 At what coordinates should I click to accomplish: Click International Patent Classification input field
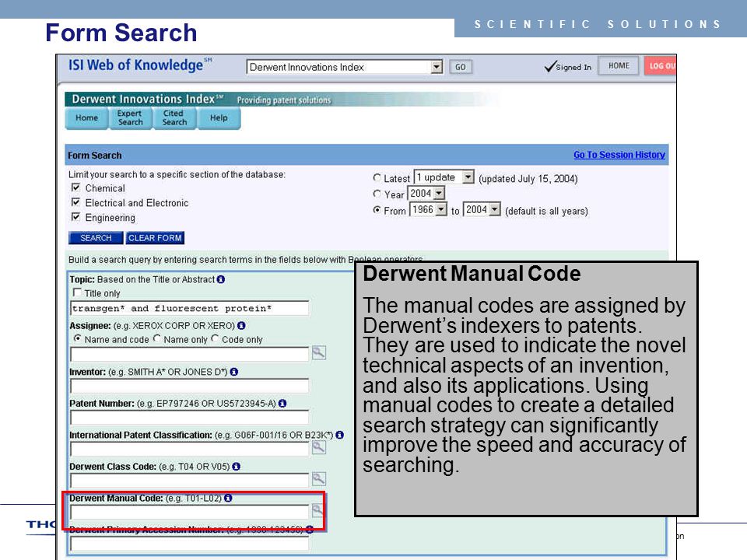[190, 449]
